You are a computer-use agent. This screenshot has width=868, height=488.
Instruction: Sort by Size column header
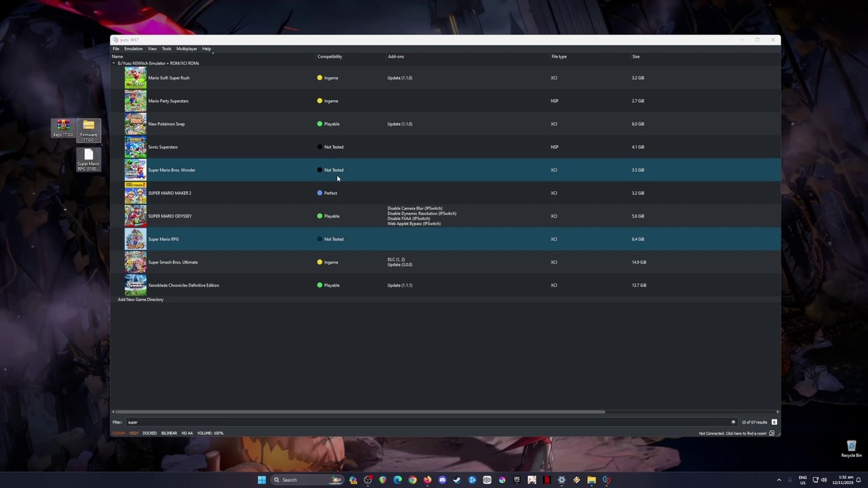click(x=636, y=56)
